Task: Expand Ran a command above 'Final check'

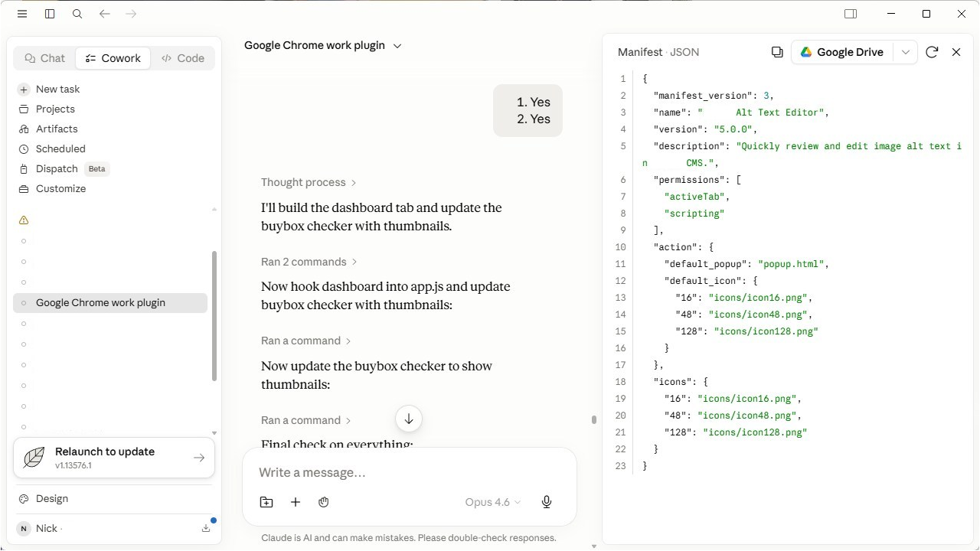Action: tap(306, 420)
